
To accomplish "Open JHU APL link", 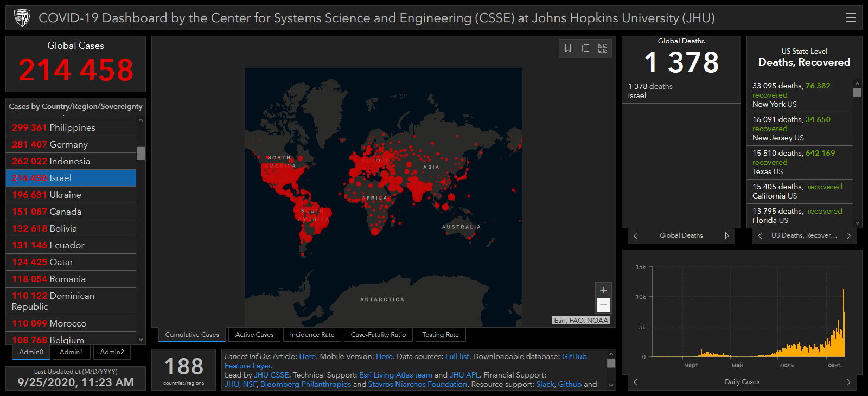I will (464, 375).
